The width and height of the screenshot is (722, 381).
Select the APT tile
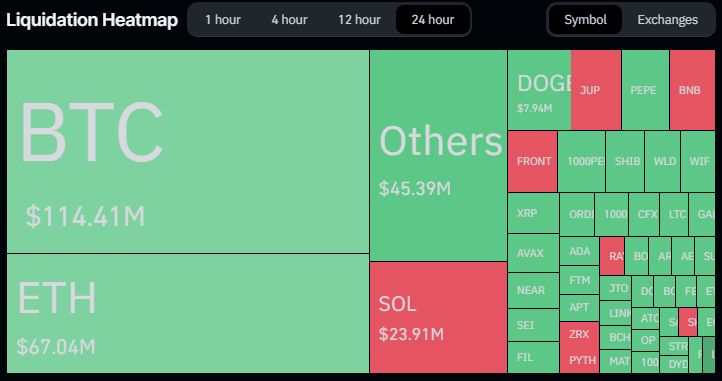580,307
